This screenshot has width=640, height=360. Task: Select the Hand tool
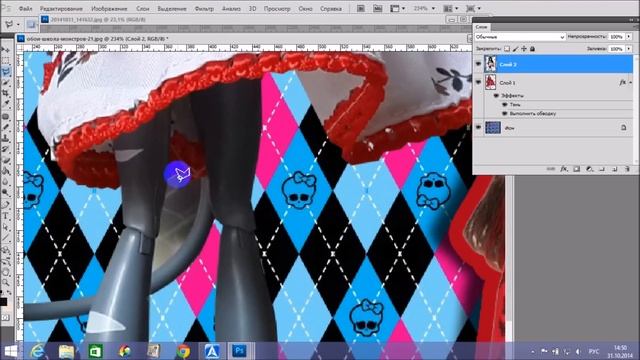pos(6,271)
